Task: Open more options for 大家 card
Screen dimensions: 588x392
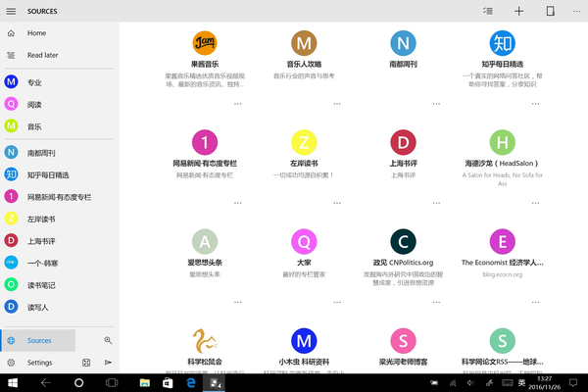Action: [x=337, y=302]
